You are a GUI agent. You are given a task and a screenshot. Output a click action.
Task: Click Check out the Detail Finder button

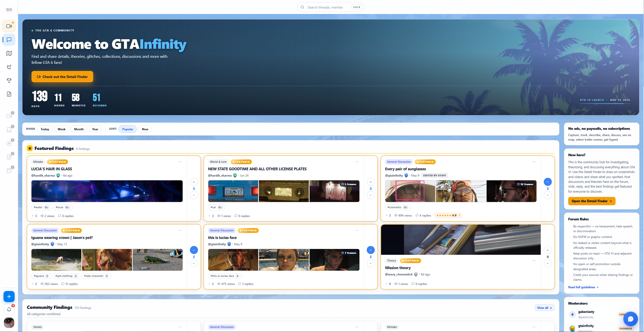pyautogui.click(x=62, y=77)
